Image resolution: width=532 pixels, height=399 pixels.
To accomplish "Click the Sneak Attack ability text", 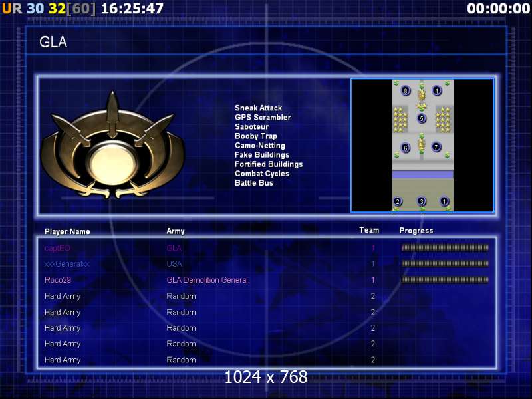I will tap(258, 108).
